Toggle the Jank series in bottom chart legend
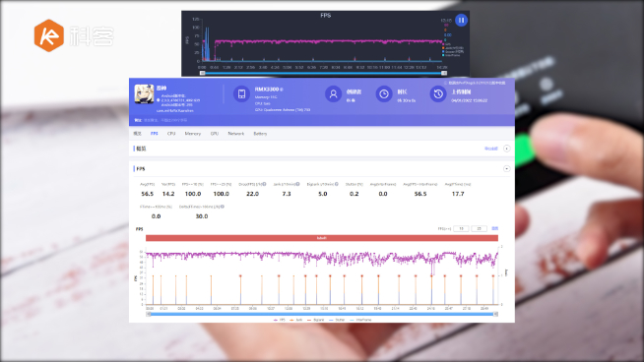Image resolution: width=644 pixels, height=362 pixels. [296, 320]
